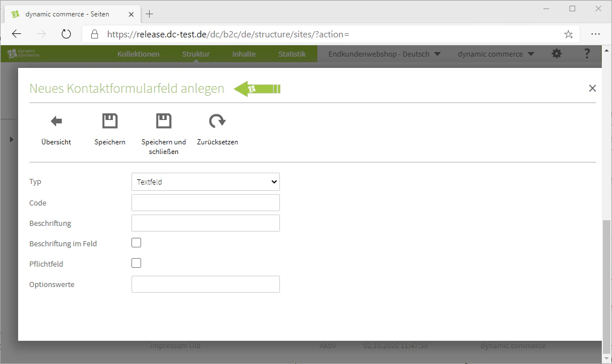Click the Optionswerte label text
612x364 pixels.
click(x=52, y=285)
